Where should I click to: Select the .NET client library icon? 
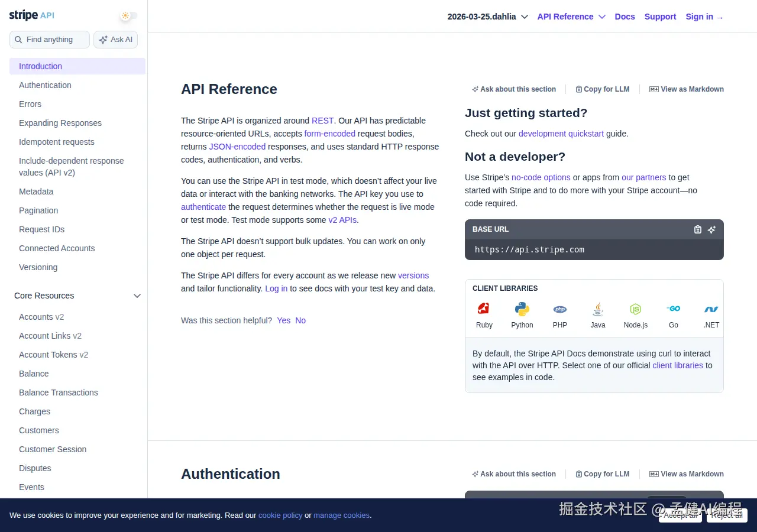pos(711,309)
